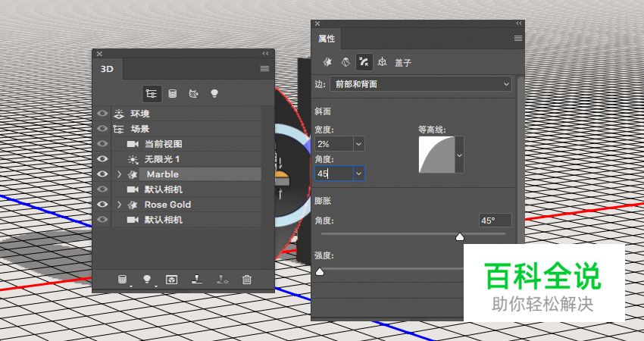Viewport: 644px width, 341px height.
Task: Open bevel angle (角度) dropdown arrow
Action: point(359,174)
